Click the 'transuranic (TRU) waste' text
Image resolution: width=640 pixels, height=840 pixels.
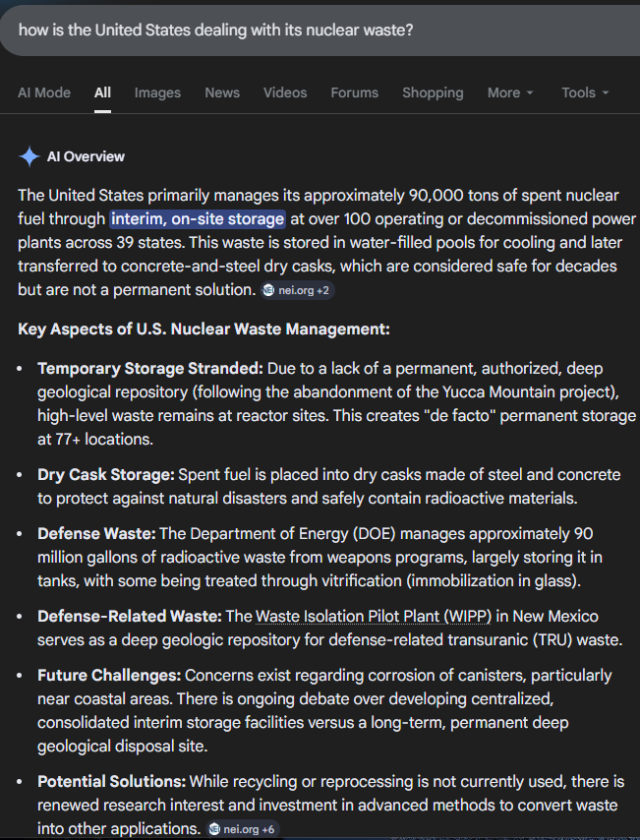tap(534, 639)
